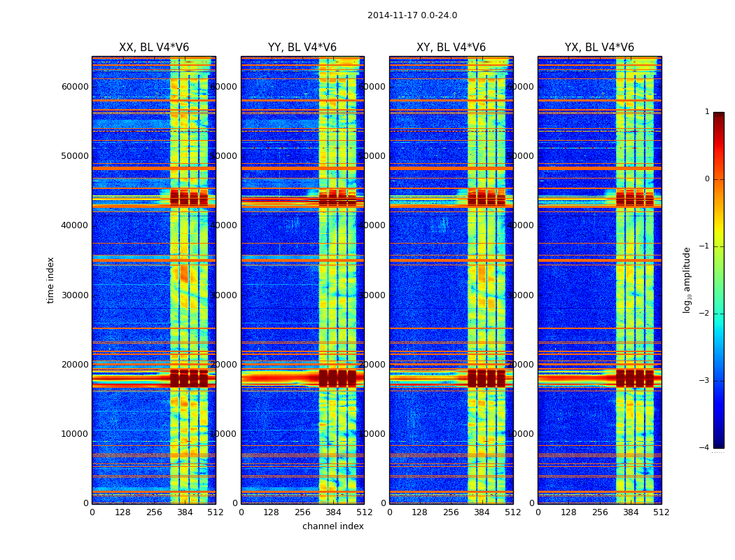The width and height of the screenshot is (735, 560).
Task: Click the 10000 tick label left of XX plot
Action: coord(75,434)
